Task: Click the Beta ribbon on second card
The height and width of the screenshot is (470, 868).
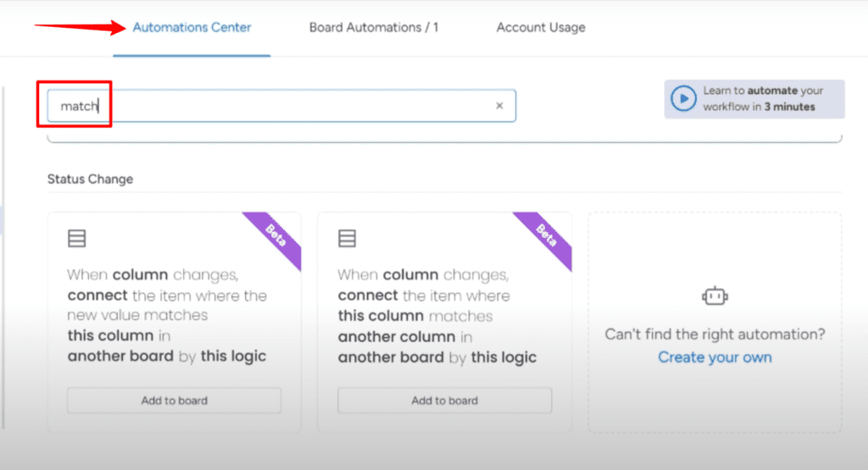Action: (545, 236)
